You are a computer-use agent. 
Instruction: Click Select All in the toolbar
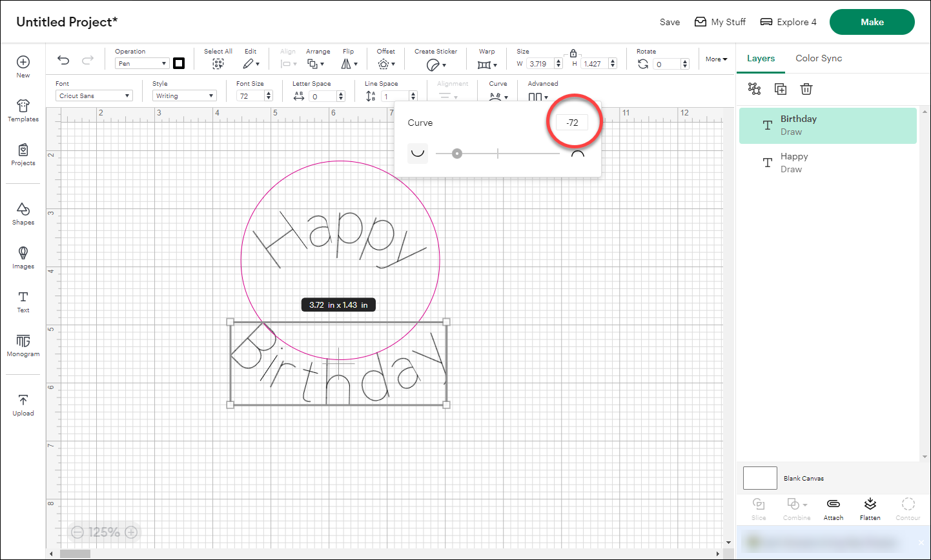click(218, 63)
